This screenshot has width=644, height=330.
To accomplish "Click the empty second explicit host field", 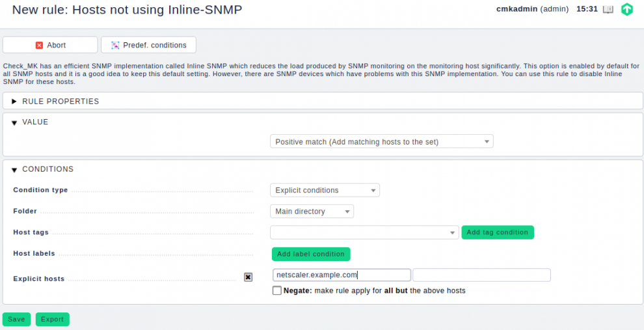I will coord(481,275).
